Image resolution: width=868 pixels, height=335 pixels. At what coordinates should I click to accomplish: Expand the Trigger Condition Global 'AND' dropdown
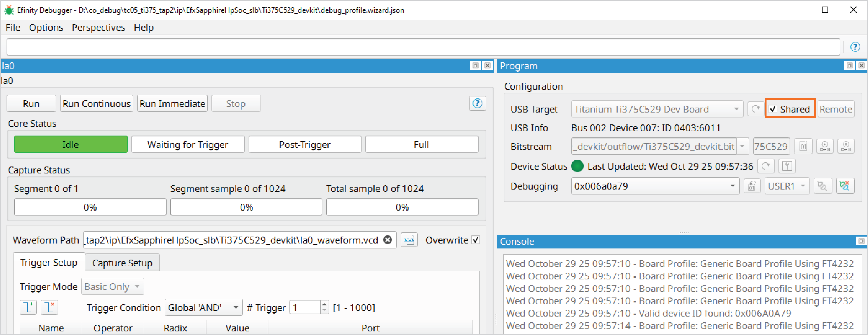point(235,307)
